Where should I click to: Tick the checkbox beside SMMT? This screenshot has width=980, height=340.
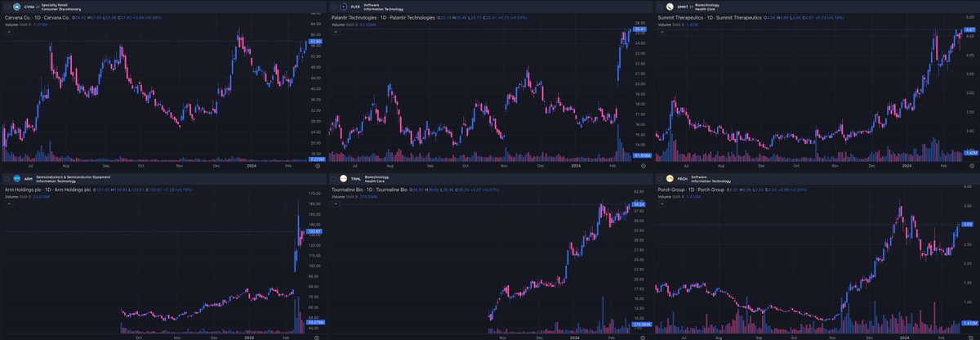(659, 7)
